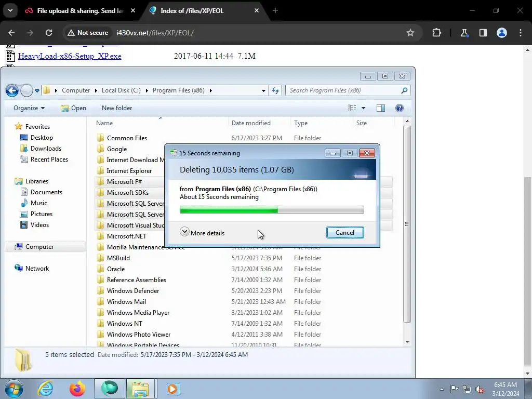Click the delete progress bar
Image resolution: width=532 pixels, height=399 pixels.
point(272,210)
